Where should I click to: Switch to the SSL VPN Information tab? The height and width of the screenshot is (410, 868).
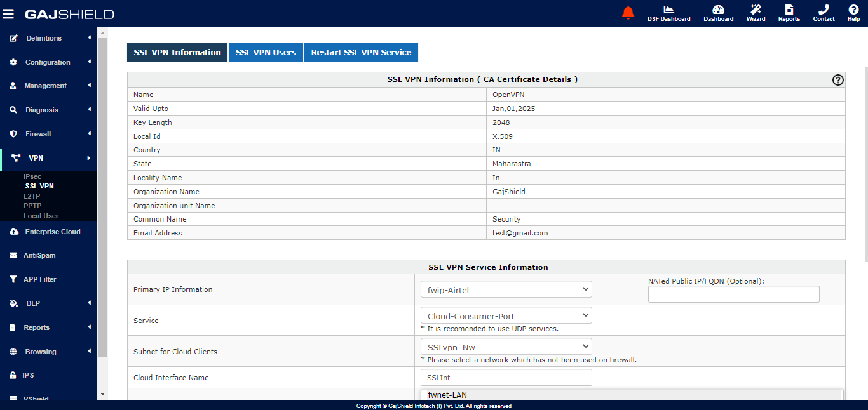coord(177,53)
